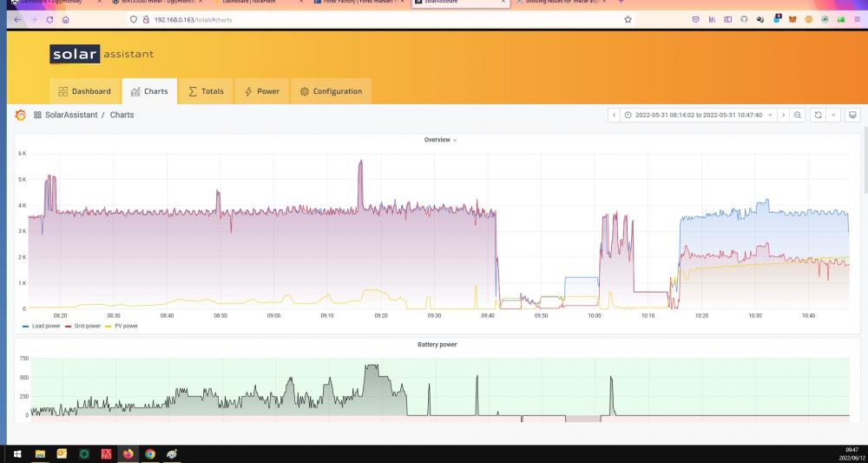
Task: Click the Grafana logo icon
Action: tap(21, 116)
